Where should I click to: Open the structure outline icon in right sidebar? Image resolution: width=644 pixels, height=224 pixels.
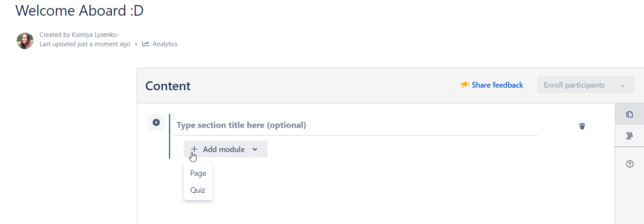(630, 136)
